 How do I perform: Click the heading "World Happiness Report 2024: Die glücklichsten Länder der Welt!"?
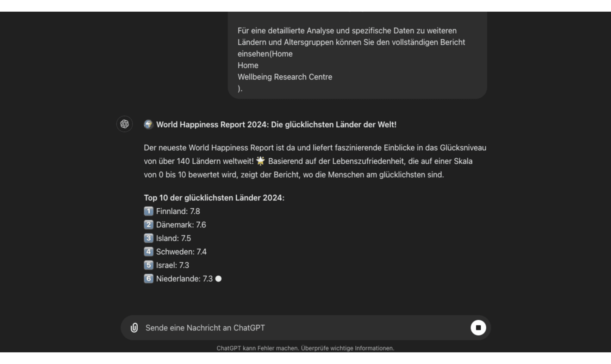click(276, 125)
